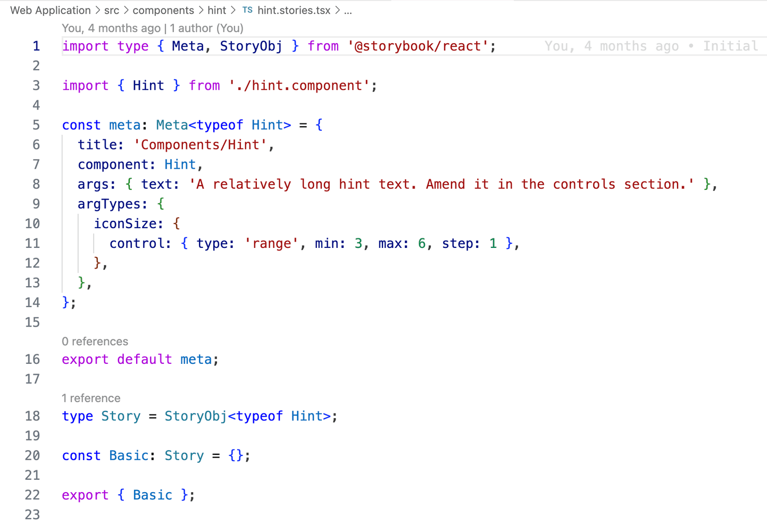
Task: Click the 'range' control type string
Action: (271, 244)
